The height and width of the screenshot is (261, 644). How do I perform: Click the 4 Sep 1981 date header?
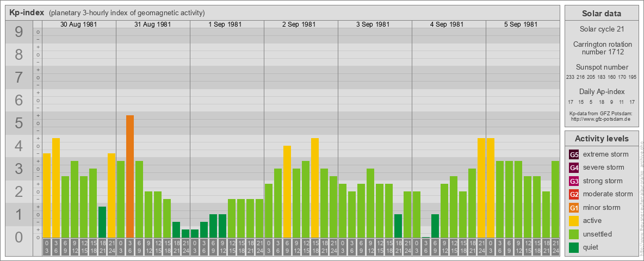[x=447, y=24]
